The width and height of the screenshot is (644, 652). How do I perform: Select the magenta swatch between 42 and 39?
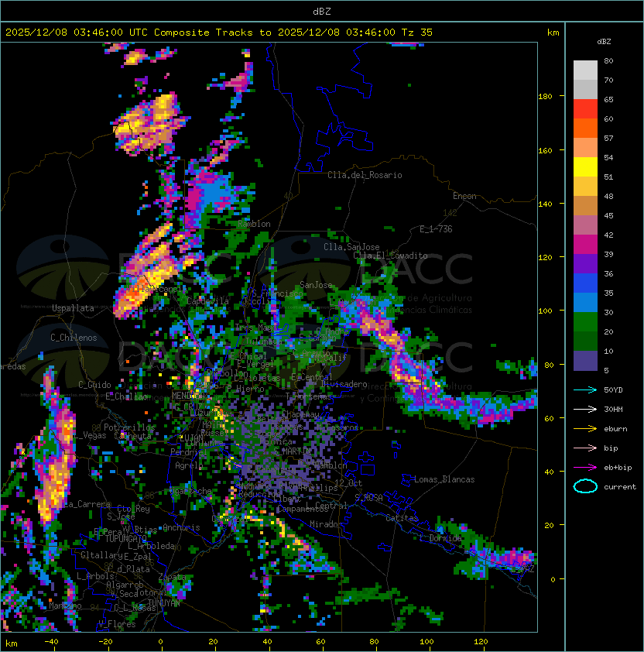pyautogui.click(x=585, y=245)
